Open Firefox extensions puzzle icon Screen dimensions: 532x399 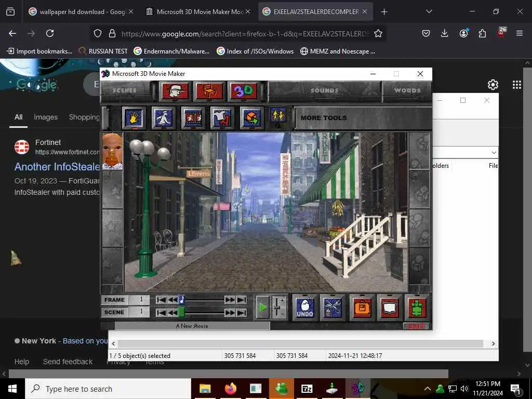[x=482, y=33]
